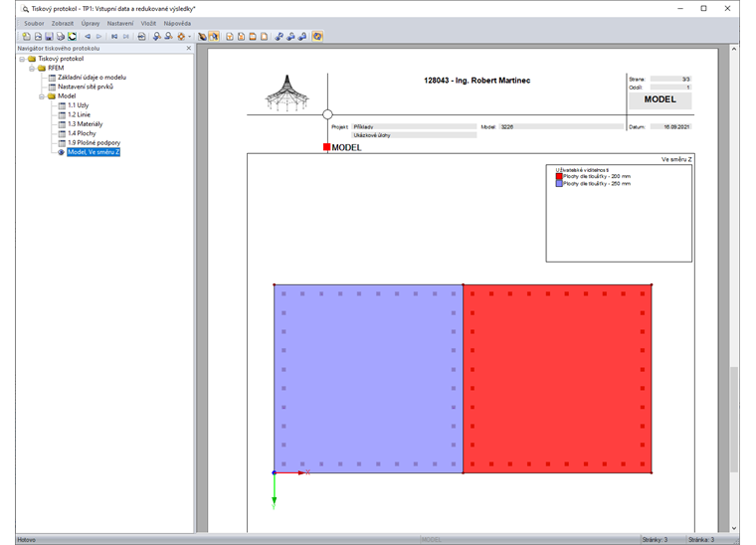Select RFEM folder in navigator
This screenshot has width=756, height=545.
pos(56,68)
